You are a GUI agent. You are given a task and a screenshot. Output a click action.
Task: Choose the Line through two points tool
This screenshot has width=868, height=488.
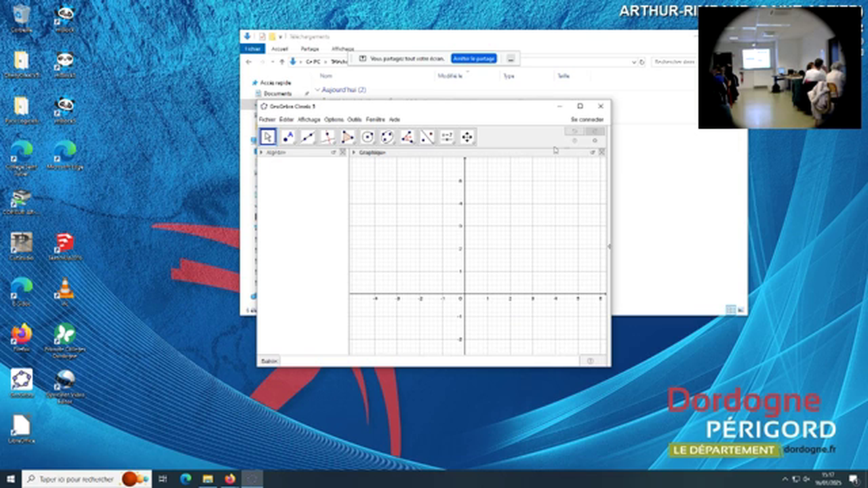[x=308, y=137]
